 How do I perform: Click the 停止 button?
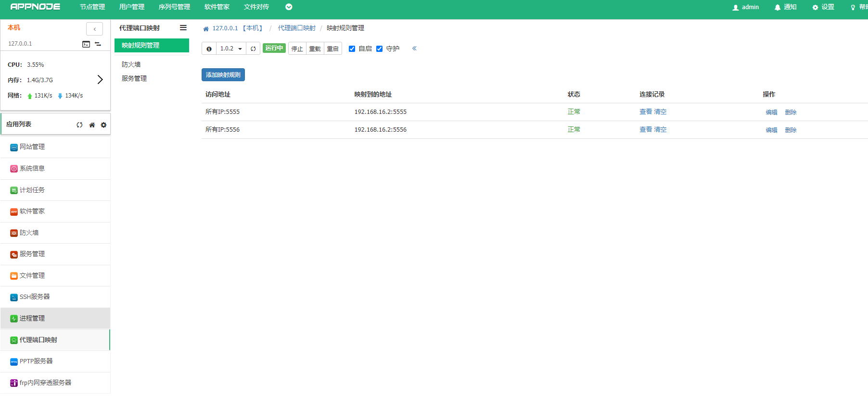pos(297,49)
